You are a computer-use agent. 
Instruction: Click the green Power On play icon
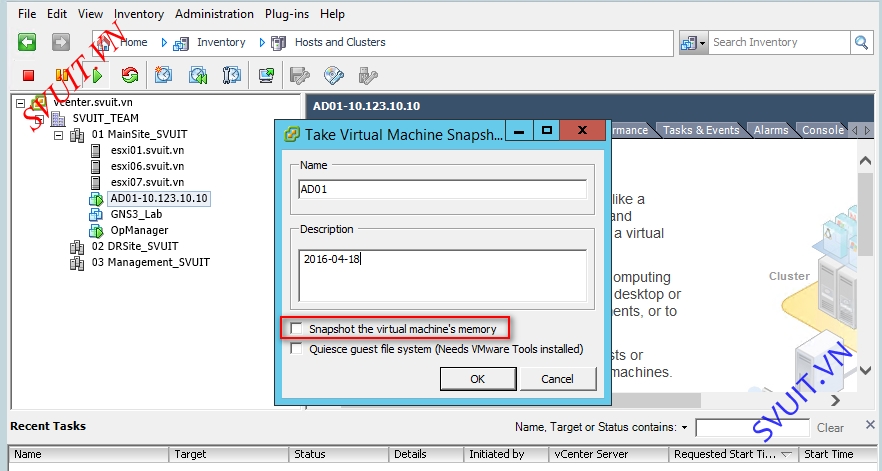click(x=97, y=75)
